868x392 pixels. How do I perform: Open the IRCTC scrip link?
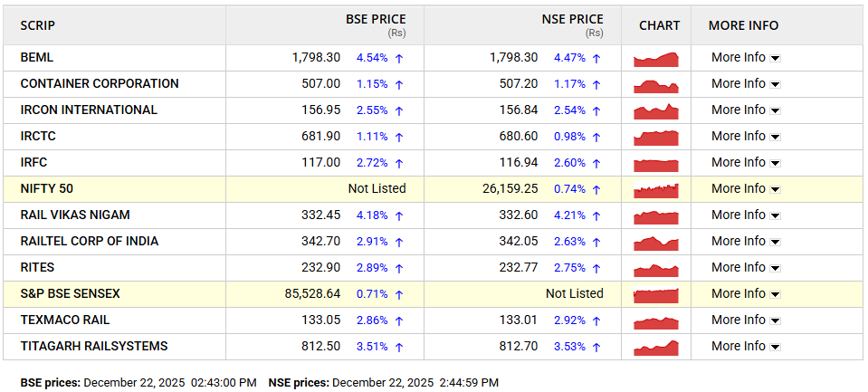[x=38, y=136]
